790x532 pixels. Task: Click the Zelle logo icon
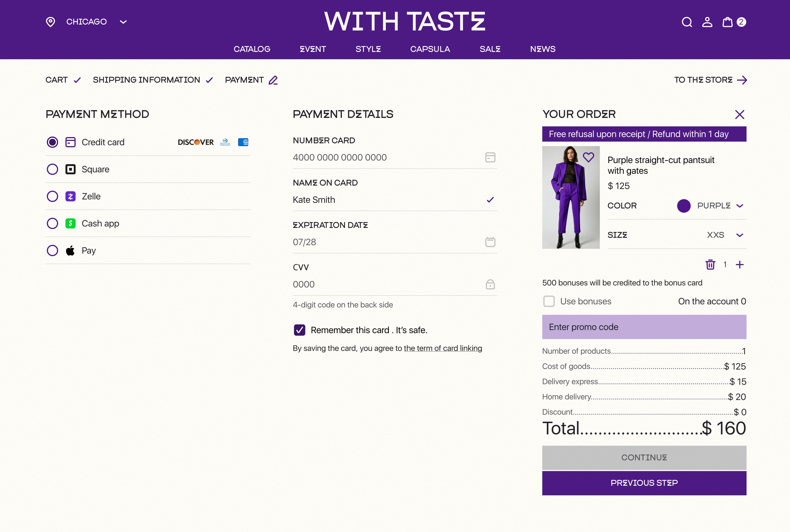[x=71, y=196]
